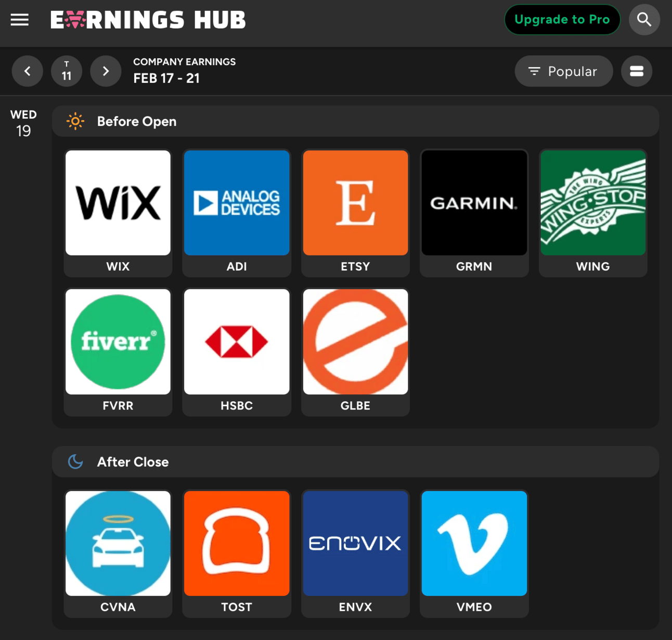Click the CVNA ticker label
Image resolution: width=672 pixels, height=640 pixels.
(x=118, y=607)
